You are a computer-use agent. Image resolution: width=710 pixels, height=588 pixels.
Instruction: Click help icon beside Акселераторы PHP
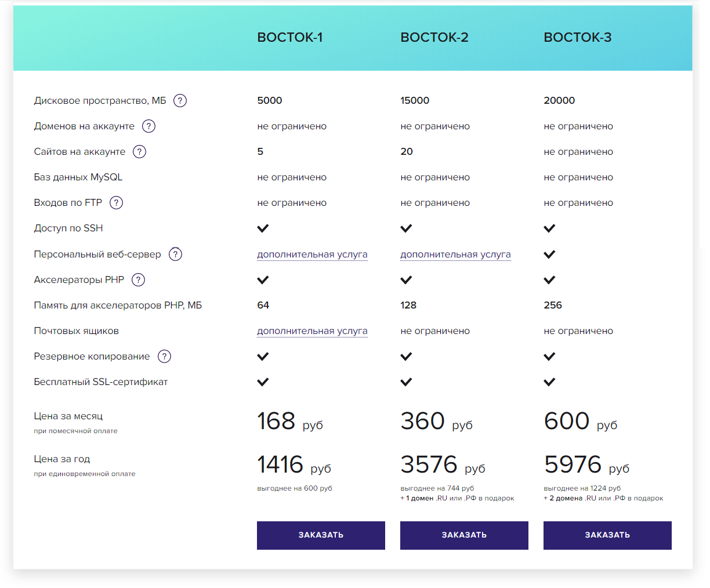pyautogui.click(x=138, y=280)
